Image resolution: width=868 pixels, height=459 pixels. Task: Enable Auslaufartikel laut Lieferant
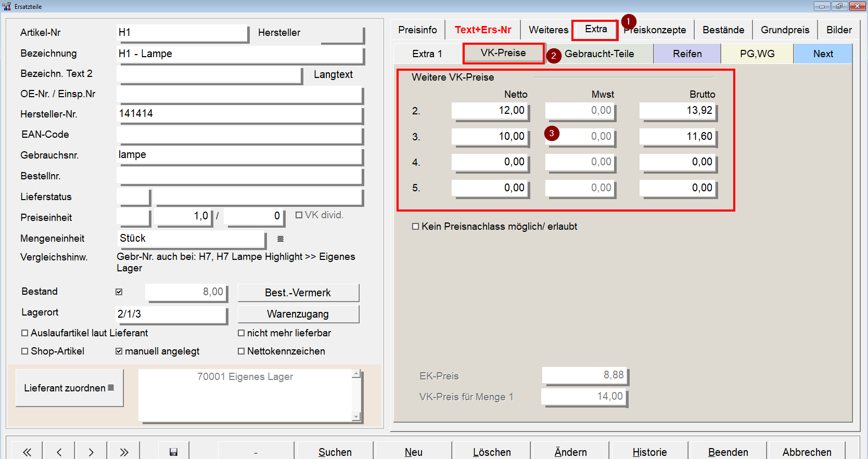tap(24, 333)
